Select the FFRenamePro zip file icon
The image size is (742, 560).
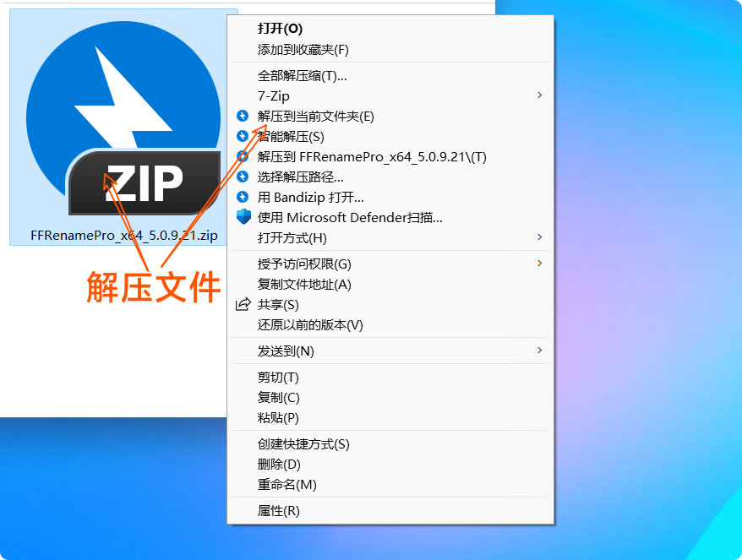(123, 119)
